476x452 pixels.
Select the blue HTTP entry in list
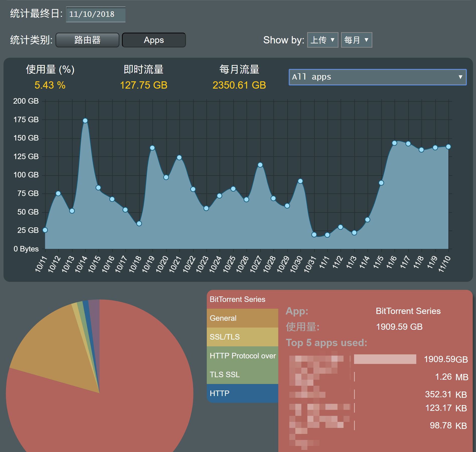[x=242, y=393]
